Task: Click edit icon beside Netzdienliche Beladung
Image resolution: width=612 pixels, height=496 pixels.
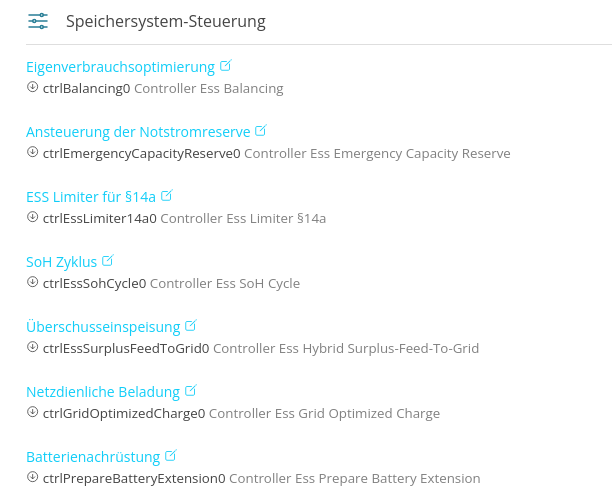Action: click(191, 390)
